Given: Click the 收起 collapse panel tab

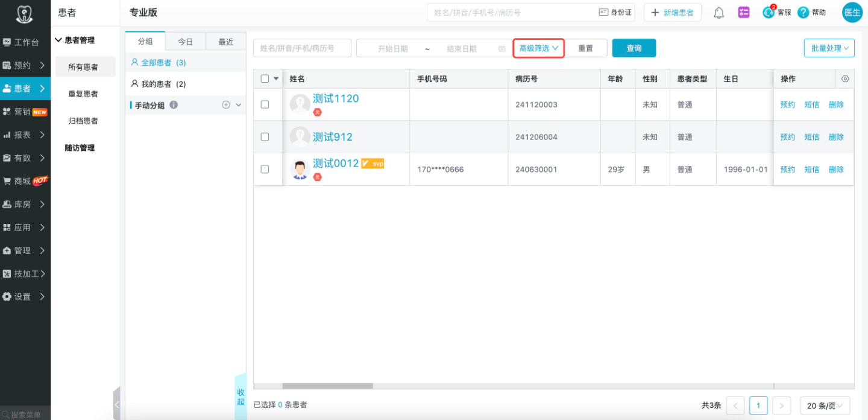Looking at the screenshot, I should (241, 397).
